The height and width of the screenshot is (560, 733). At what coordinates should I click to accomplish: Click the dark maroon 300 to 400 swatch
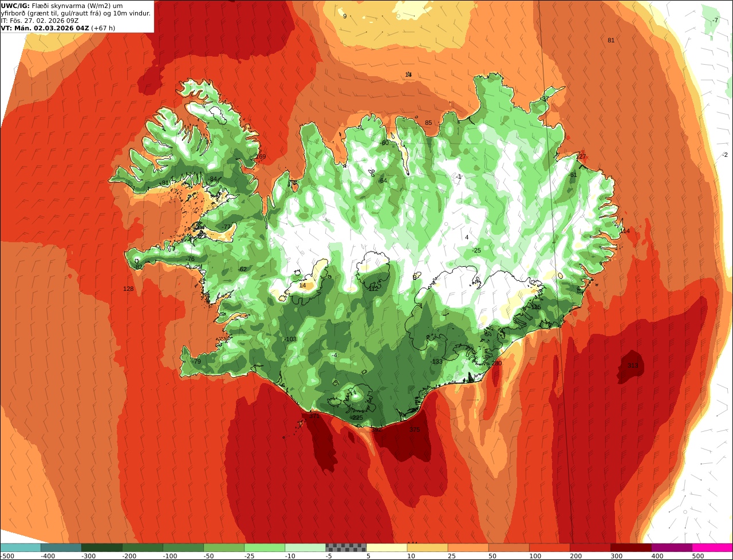[x=631, y=547]
